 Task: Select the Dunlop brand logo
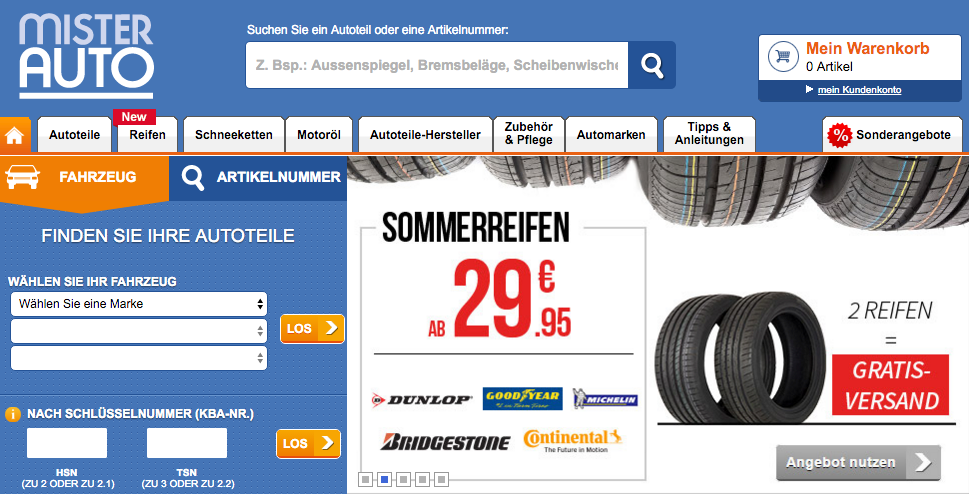(422, 400)
